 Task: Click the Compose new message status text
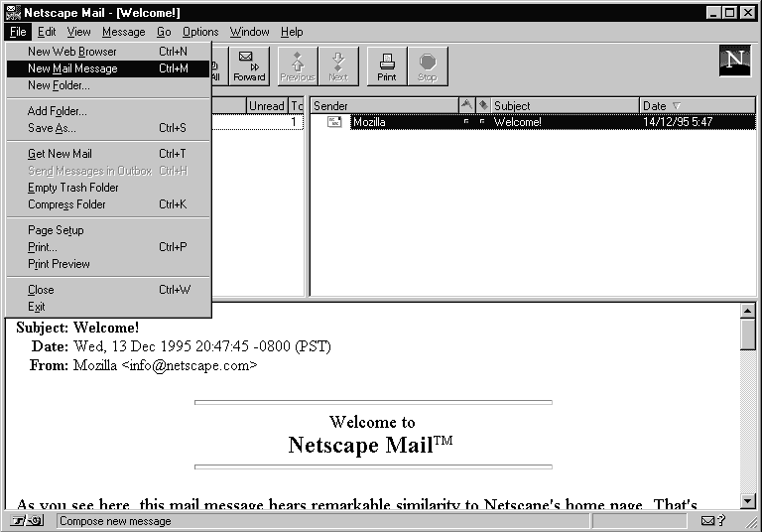click(x=115, y=521)
